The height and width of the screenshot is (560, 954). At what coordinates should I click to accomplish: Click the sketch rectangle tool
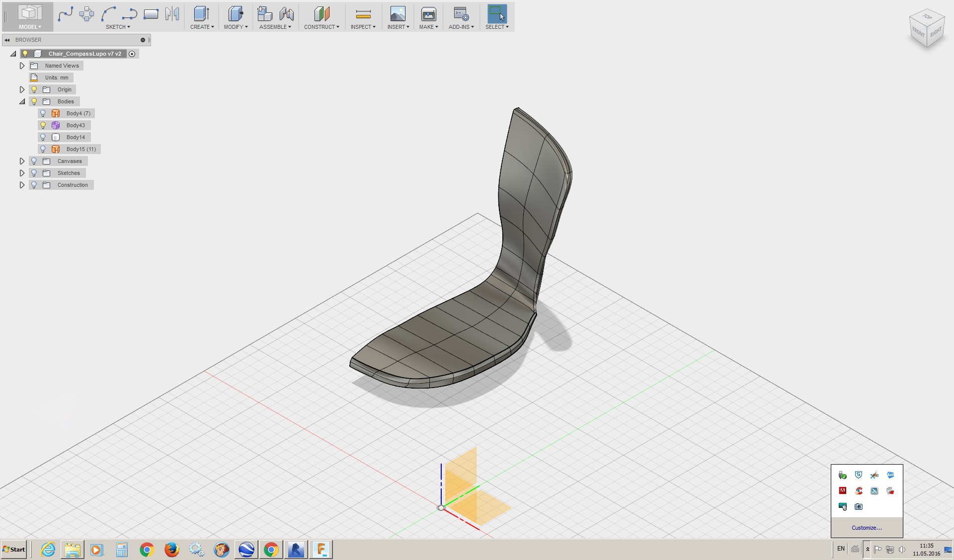point(151,14)
